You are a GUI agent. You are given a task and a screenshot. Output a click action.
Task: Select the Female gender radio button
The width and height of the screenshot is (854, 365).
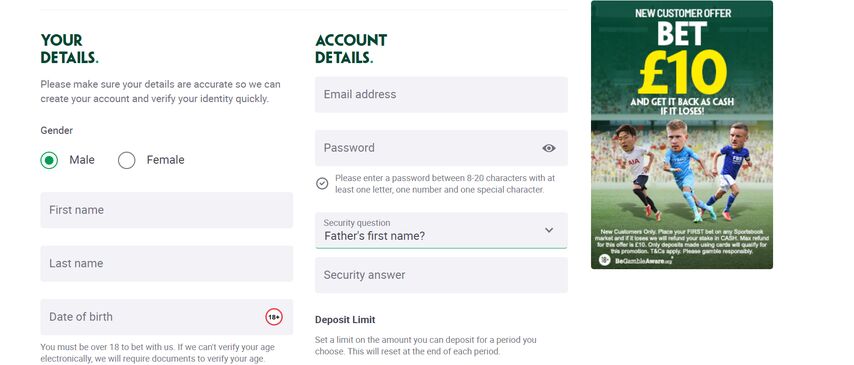pyautogui.click(x=126, y=160)
